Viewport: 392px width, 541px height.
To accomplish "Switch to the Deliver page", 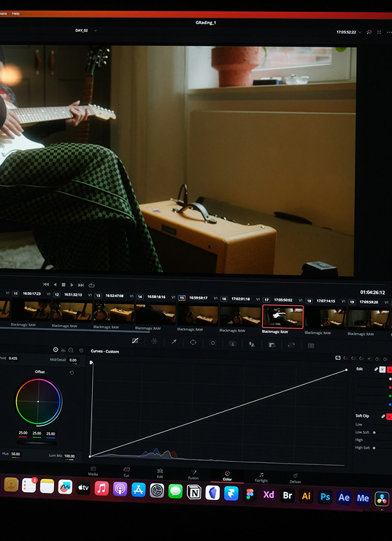I will tap(296, 478).
